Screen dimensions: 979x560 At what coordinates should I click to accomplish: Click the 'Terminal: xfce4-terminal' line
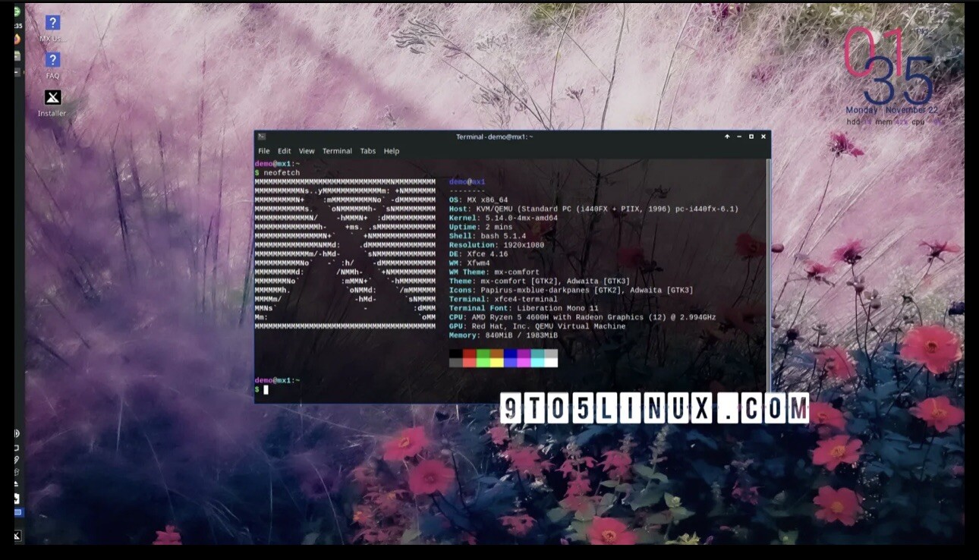(x=503, y=299)
